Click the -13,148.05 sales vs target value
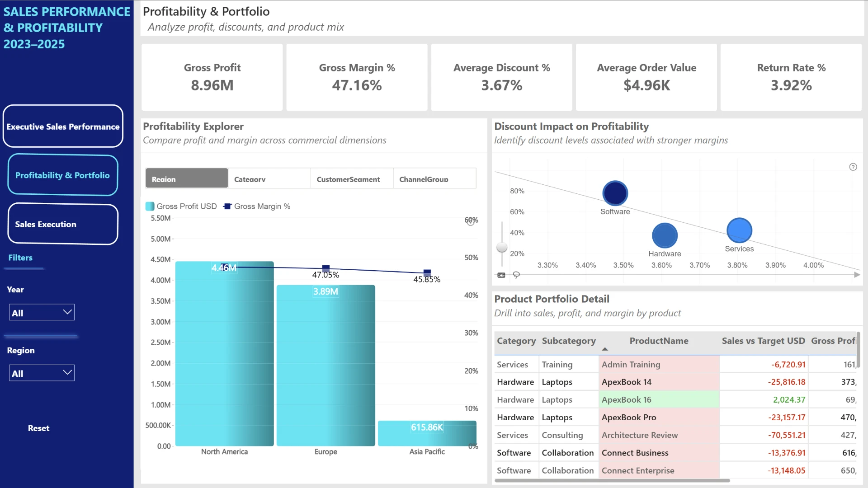The width and height of the screenshot is (868, 488). (x=787, y=470)
